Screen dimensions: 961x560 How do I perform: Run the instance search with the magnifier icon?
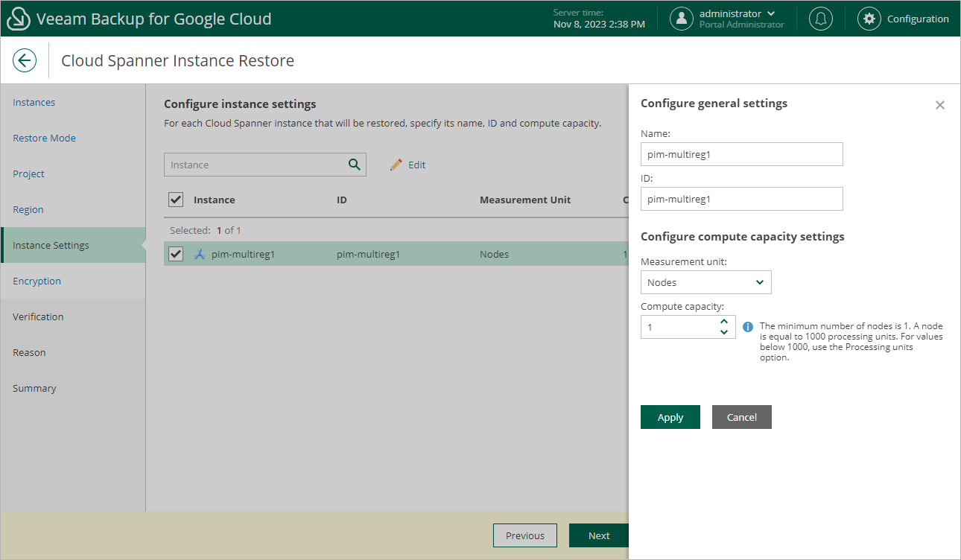pos(354,165)
